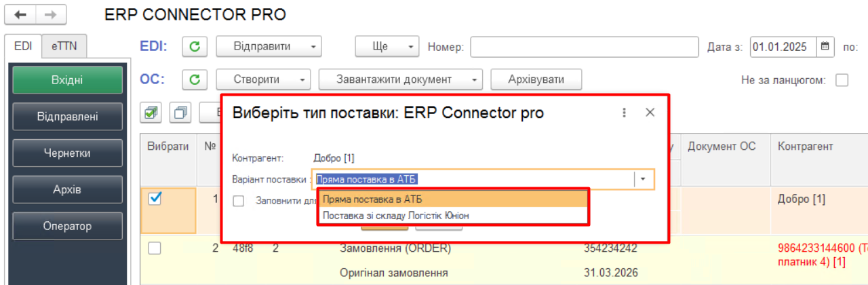
Task: Uncheck the first row selection checkbox
Action: point(155,199)
